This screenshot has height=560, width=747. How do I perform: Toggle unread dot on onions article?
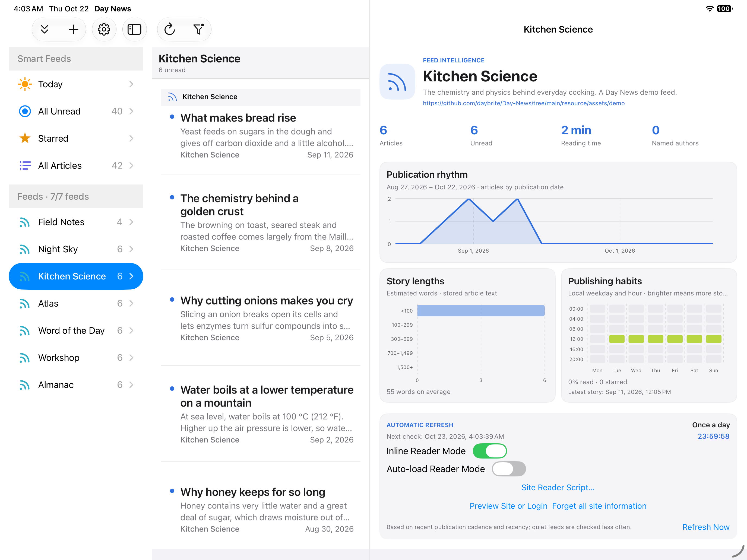coord(172,300)
